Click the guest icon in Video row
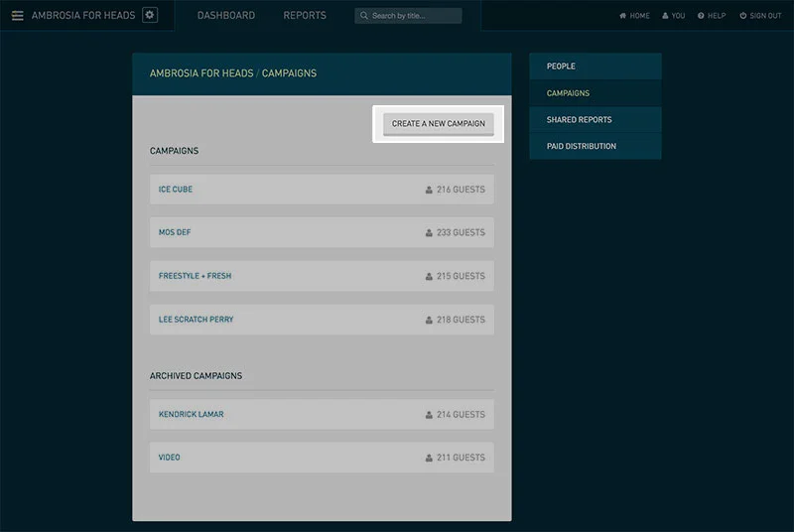 429,458
